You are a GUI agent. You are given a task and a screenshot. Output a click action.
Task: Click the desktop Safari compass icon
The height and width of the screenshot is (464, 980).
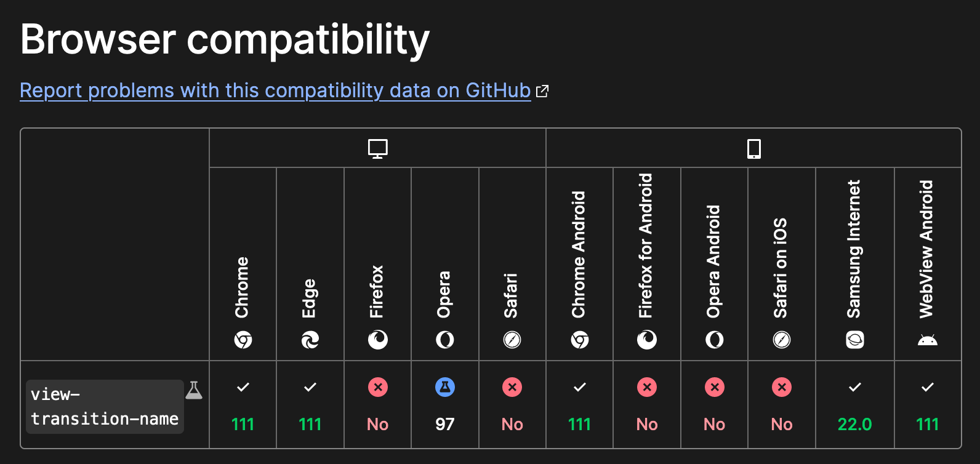[x=512, y=340]
